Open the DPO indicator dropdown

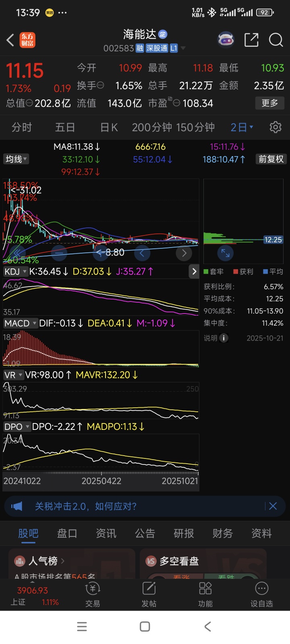[17, 426]
